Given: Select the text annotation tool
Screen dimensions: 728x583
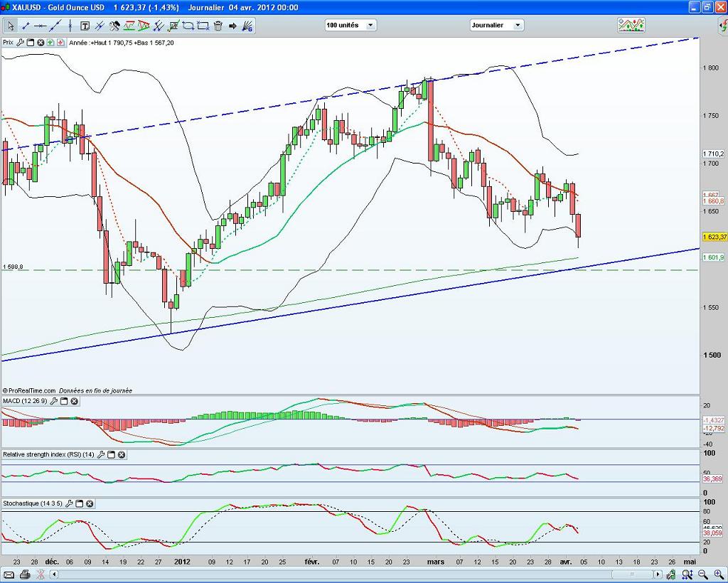Looking at the screenshot, I should [x=85, y=26].
